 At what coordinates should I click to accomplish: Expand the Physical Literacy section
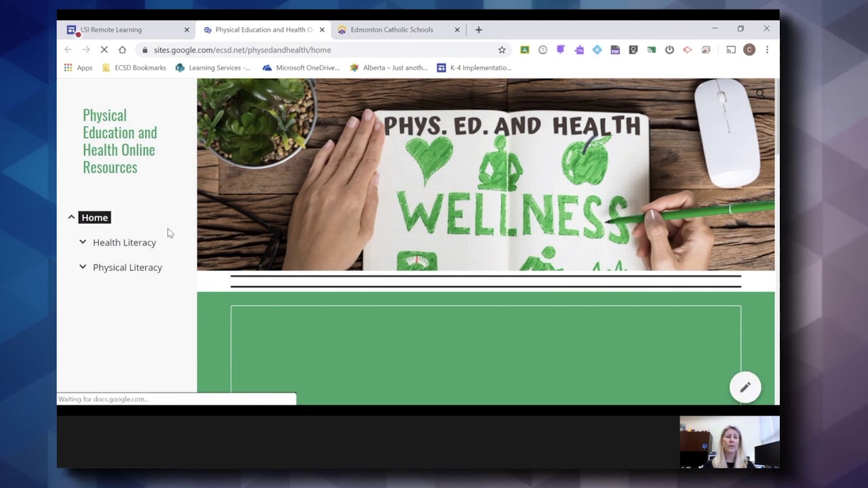(83, 267)
